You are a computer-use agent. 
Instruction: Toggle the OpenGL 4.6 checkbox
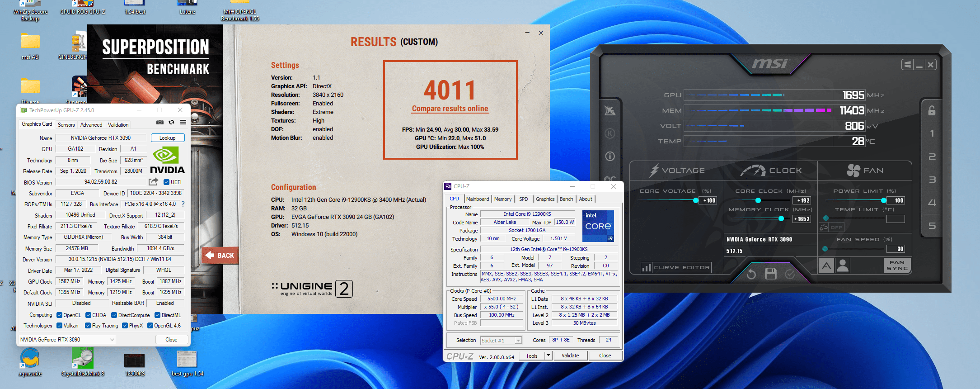(150, 326)
